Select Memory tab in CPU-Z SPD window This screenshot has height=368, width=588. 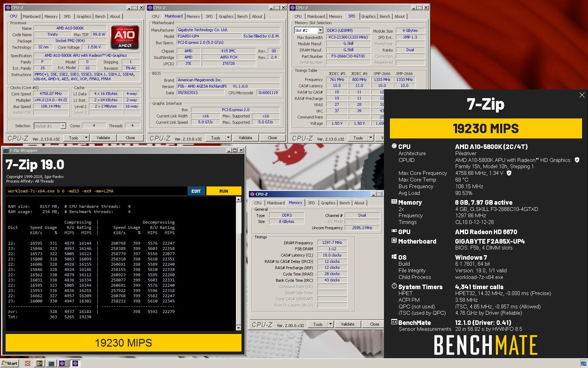click(336, 16)
